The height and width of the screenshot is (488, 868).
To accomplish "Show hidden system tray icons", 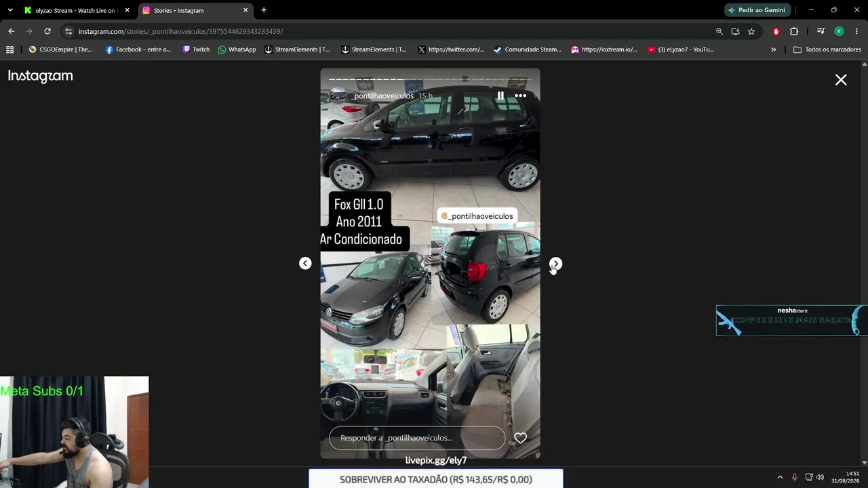I will (x=780, y=477).
